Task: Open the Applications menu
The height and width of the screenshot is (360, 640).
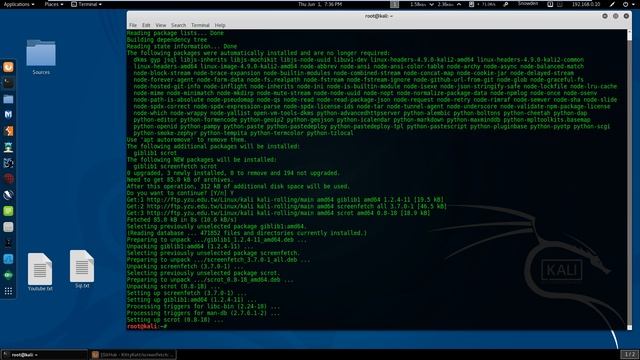Action: click(19, 4)
